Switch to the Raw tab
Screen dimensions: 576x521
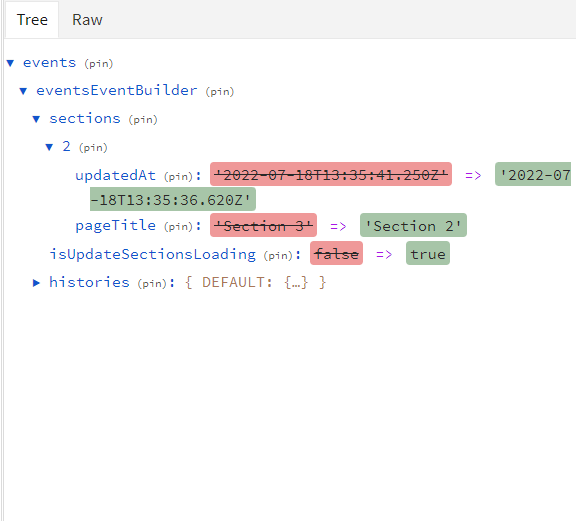[x=87, y=20]
